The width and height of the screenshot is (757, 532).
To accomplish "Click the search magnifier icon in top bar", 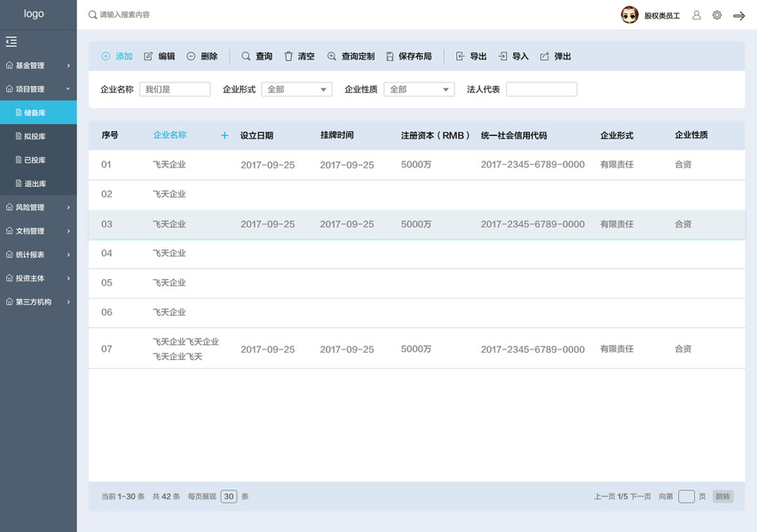I will point(92,15).
